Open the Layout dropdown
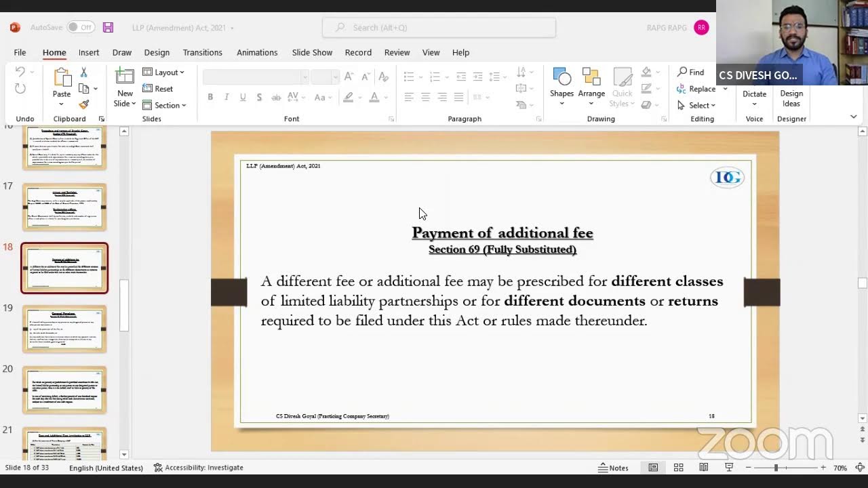 (163, 73)
